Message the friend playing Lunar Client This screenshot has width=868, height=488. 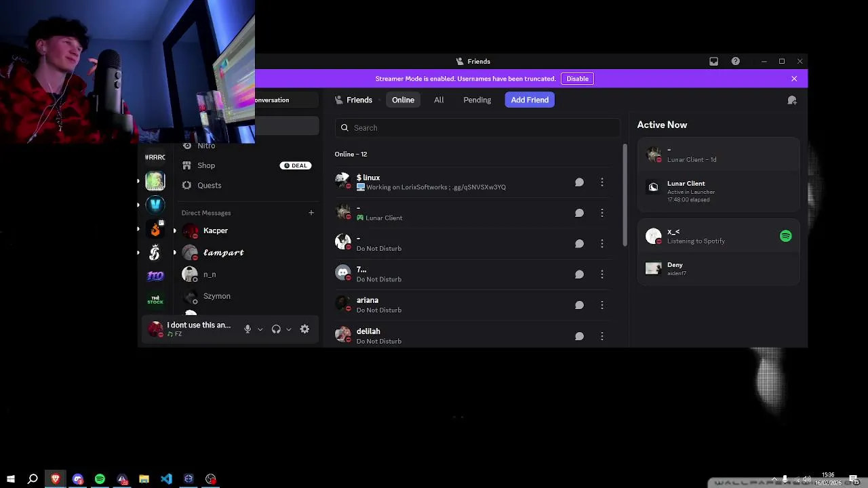[579, 213]
